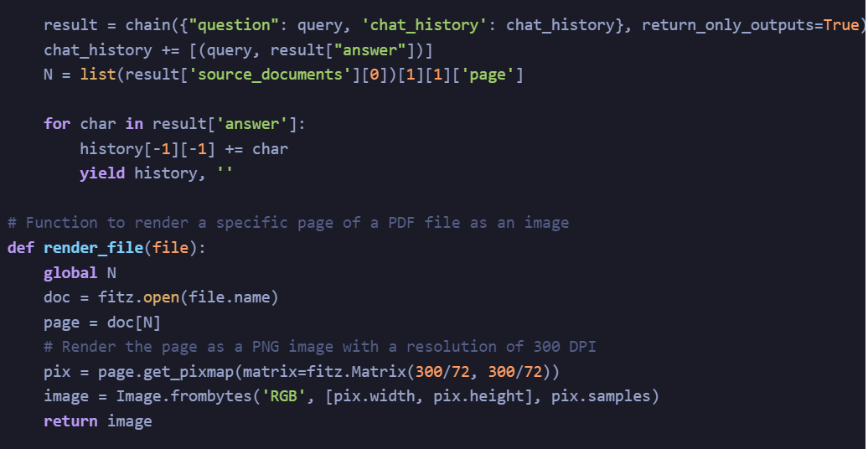Click the 'pix.height' argument
The width and height of the screenshot is (868, 449).
tap(478, 396)
